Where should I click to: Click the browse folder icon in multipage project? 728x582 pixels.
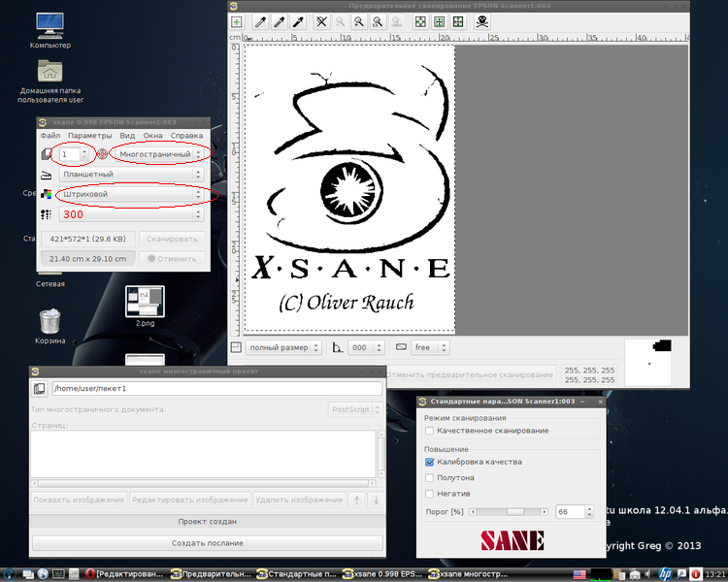point(40,388)
